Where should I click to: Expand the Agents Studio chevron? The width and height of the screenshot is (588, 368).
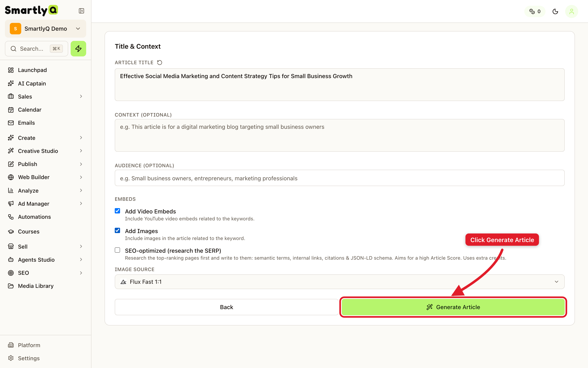[x=81, y=260]
